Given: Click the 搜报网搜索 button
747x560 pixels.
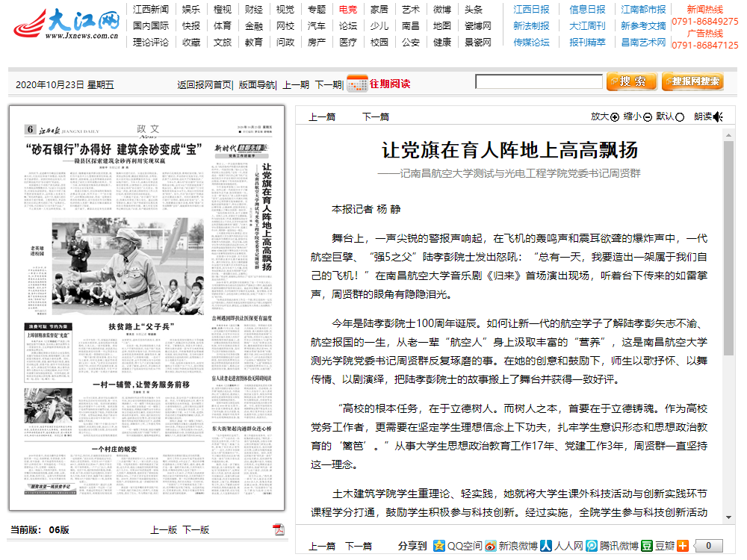Looking at the screenshot, I should tap(692, 81).
